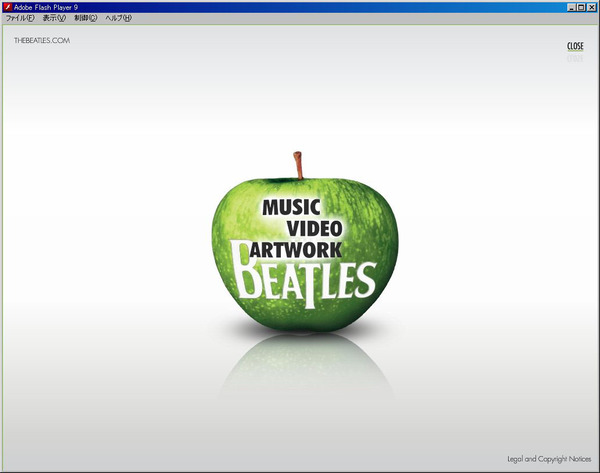Select ARTWORK on the apple
Screen dimensions: 600x473
point(295,250)
